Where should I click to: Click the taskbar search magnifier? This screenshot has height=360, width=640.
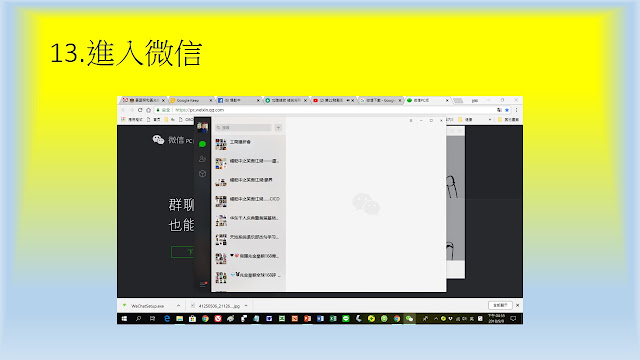pos(138,319)
